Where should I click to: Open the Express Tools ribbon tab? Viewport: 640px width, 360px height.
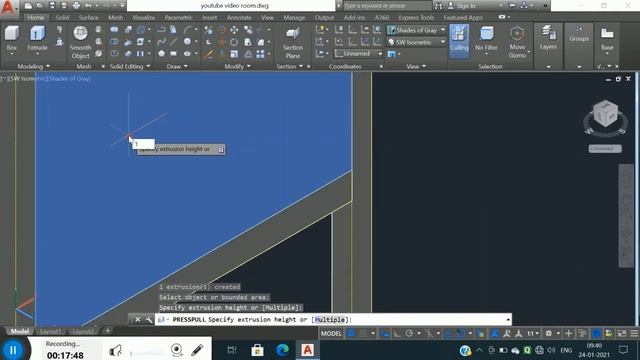click(x=416, y=18)
